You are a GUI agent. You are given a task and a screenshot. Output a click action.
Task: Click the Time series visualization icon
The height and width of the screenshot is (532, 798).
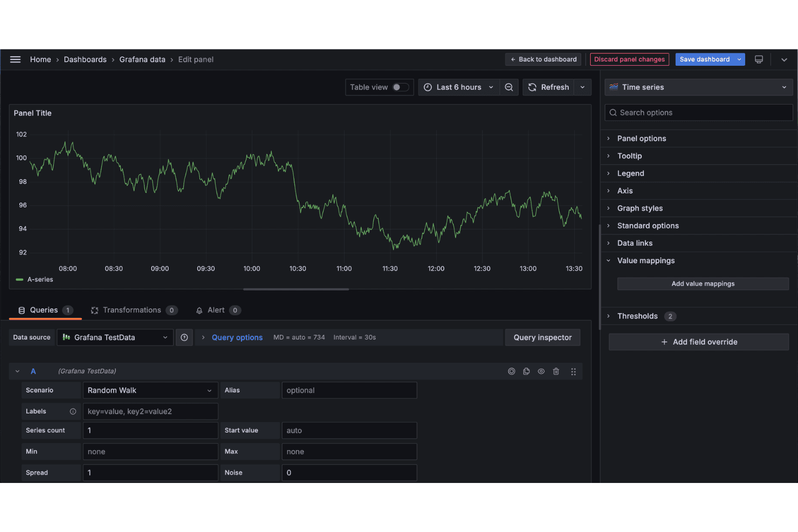[x=614, y=87]
